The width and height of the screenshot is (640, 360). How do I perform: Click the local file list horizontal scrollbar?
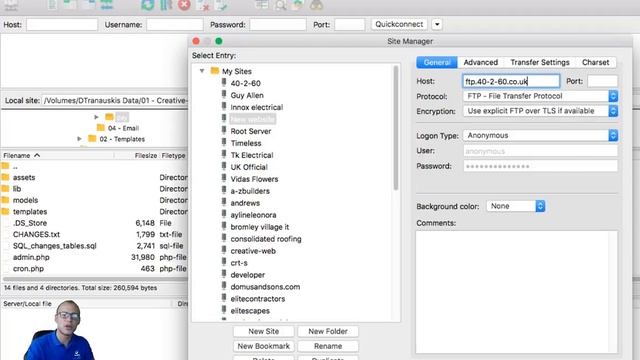(x=95, y=279)
